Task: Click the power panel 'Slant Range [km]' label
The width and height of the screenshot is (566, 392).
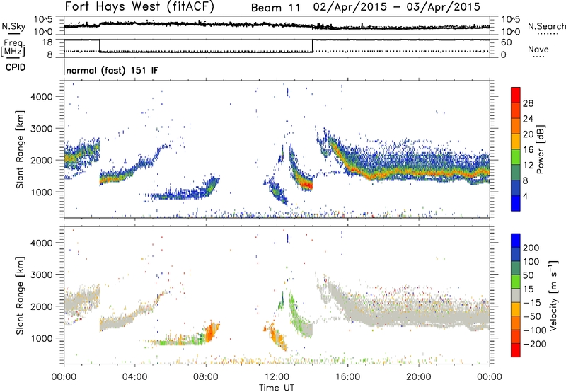Action: pyautogui.click(x=20, y=149)
